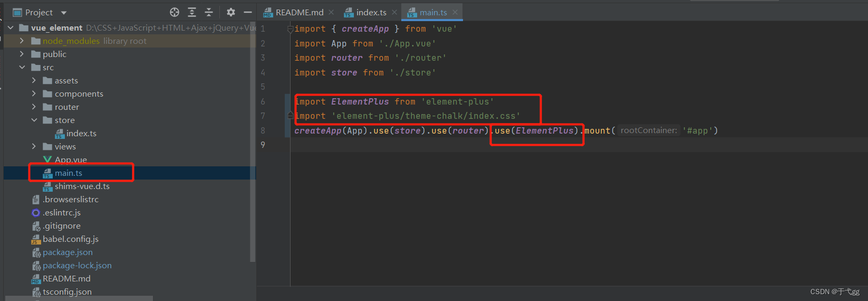The image size is (868, 301).
Task: Click the fold marker on line 1
Action: [290, 29]
